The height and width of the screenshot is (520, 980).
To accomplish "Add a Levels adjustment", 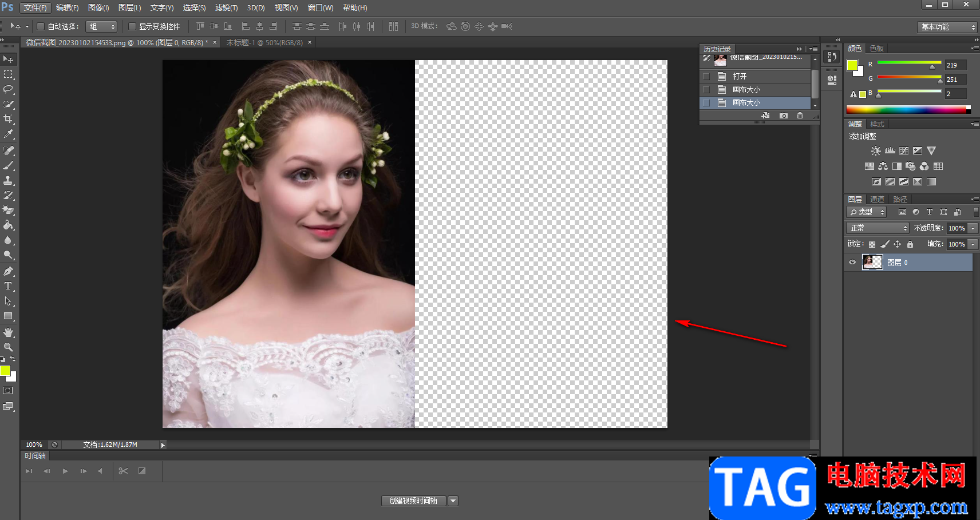I will pos(890,151).
